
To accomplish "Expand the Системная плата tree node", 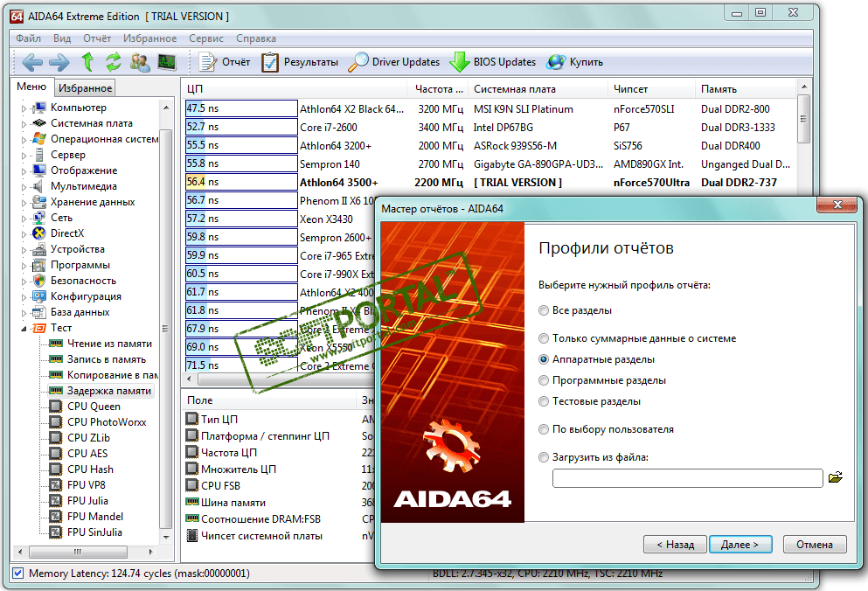I will click(x=24, y=123).
